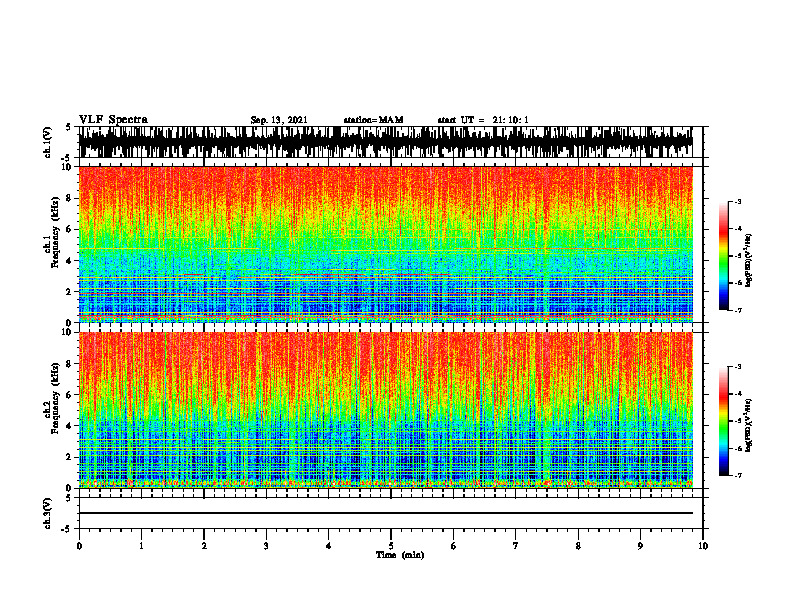Image resolution: width=792 pixels, height=612 pixels.
Task: Click the 'ch.1(V)' waveform axis label
Action: tap(47, 142)
